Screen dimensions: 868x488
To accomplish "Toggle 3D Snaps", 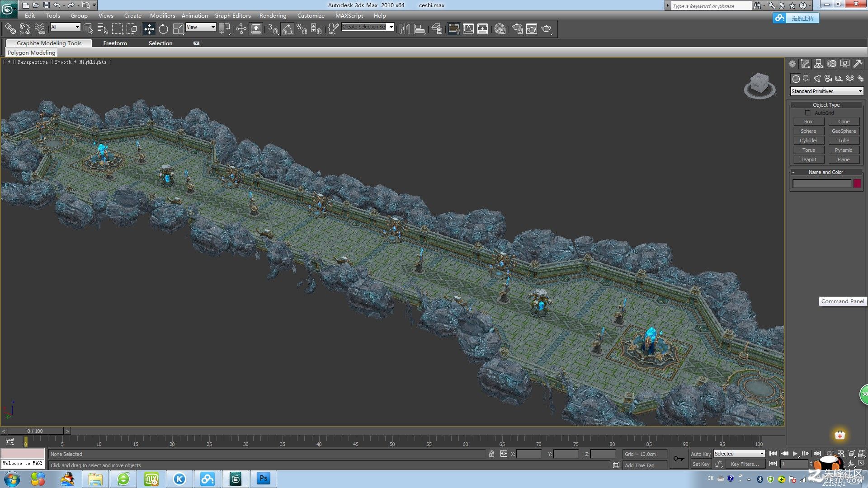I will 273,29.
